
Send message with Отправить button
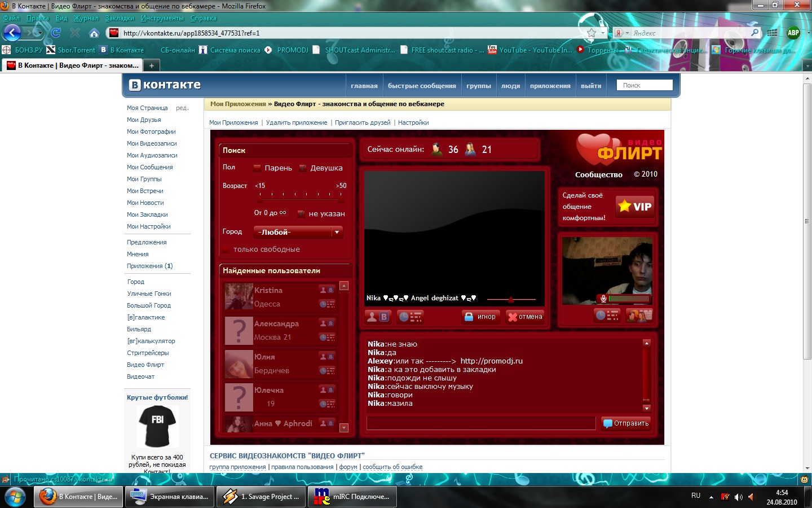pyautogui.click(x=626, y=423)
